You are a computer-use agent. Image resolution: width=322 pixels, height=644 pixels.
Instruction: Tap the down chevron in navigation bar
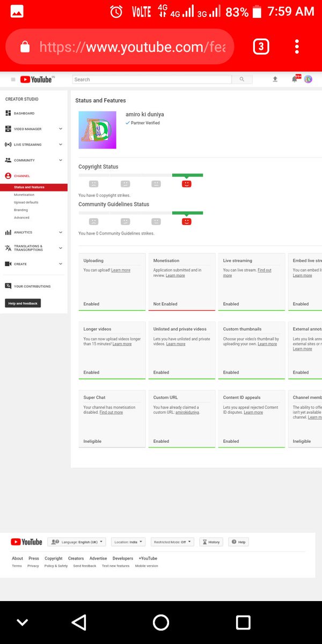coord(22,623)
